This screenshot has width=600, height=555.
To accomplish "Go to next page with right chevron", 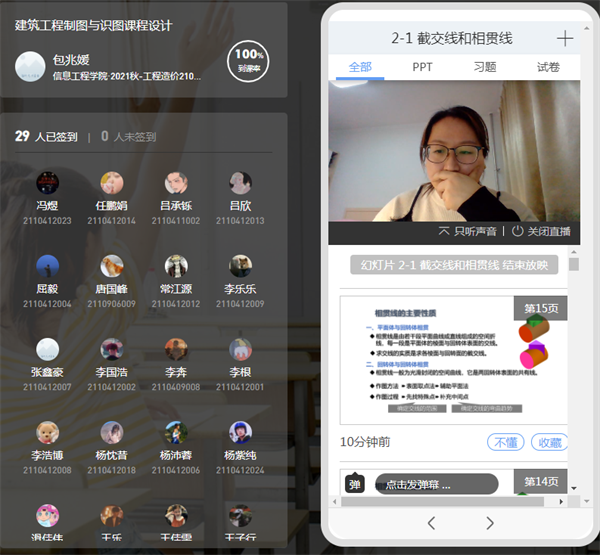I will point(490,523).
